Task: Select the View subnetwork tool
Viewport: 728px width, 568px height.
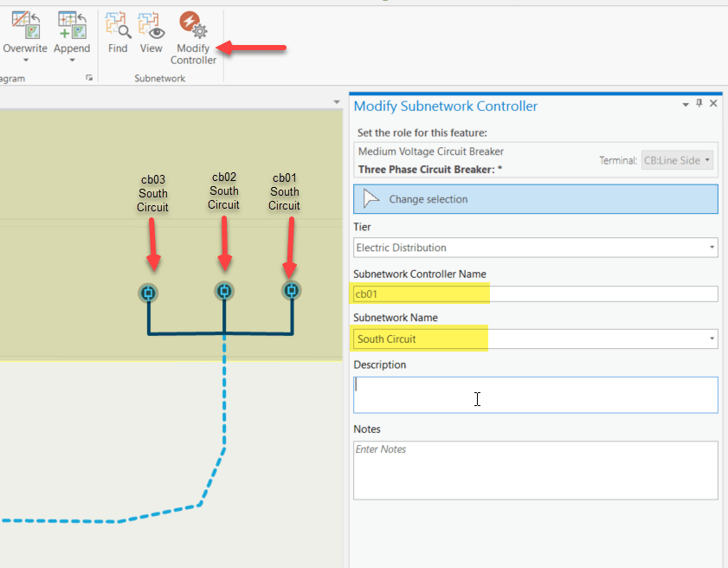Action: (x=151, y=35)
